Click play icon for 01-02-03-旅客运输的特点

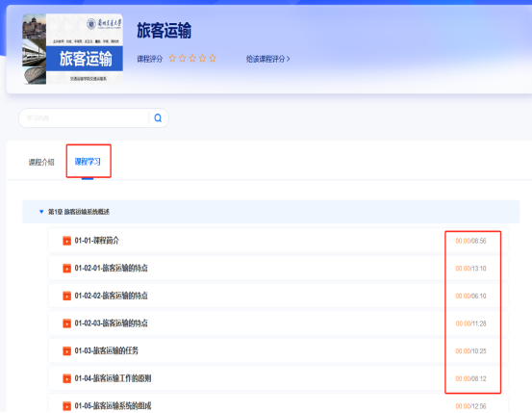pyautogui.click(x=66, y=323)
